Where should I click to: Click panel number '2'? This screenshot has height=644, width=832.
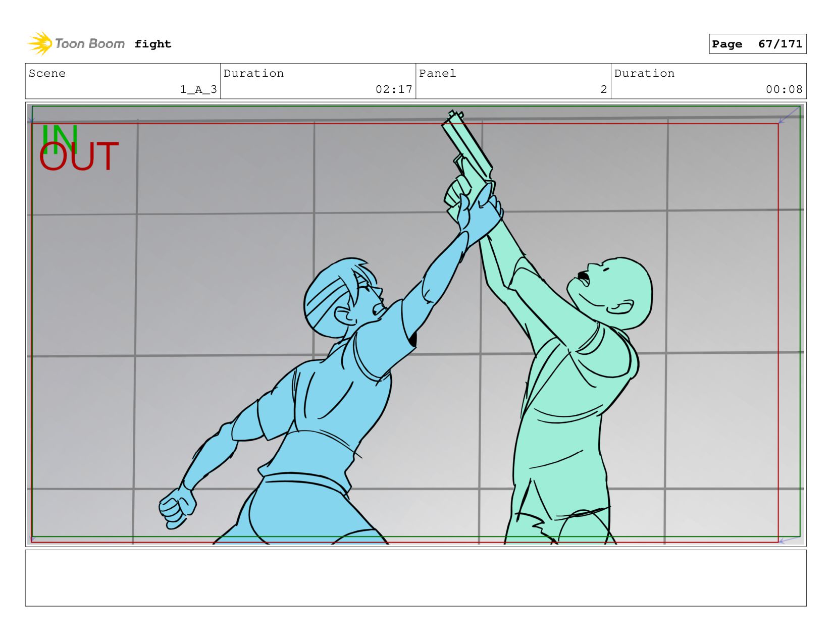(x=604, y=89)
